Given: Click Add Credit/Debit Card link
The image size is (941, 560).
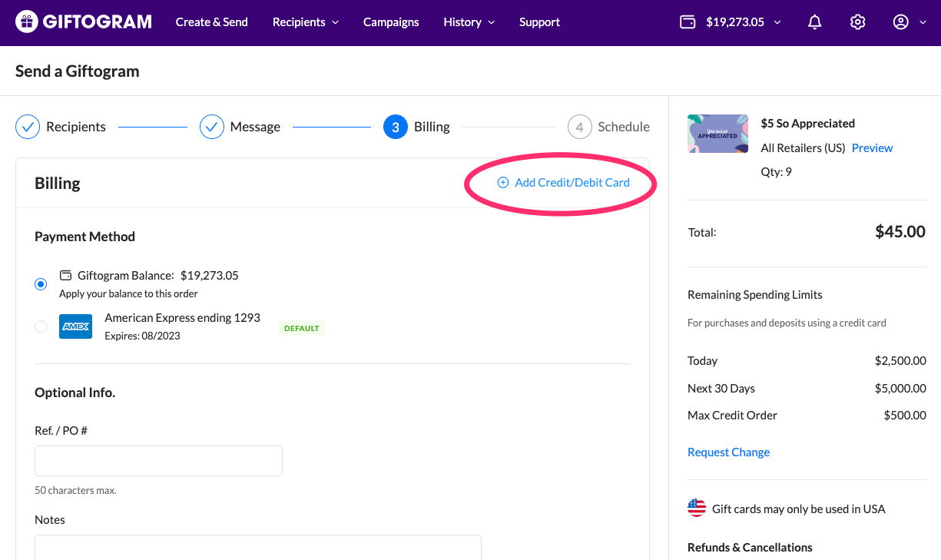Looking at the screenshot, I should [564, 183].
